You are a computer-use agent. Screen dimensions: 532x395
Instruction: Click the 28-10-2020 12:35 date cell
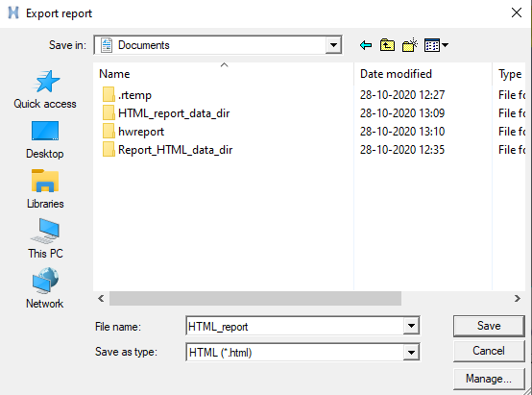click(x=402, y=150)
